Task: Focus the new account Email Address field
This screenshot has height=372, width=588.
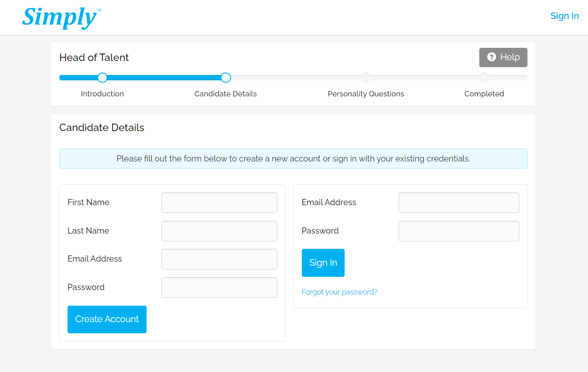Action: pyautogui.click(x=219, y=259)
